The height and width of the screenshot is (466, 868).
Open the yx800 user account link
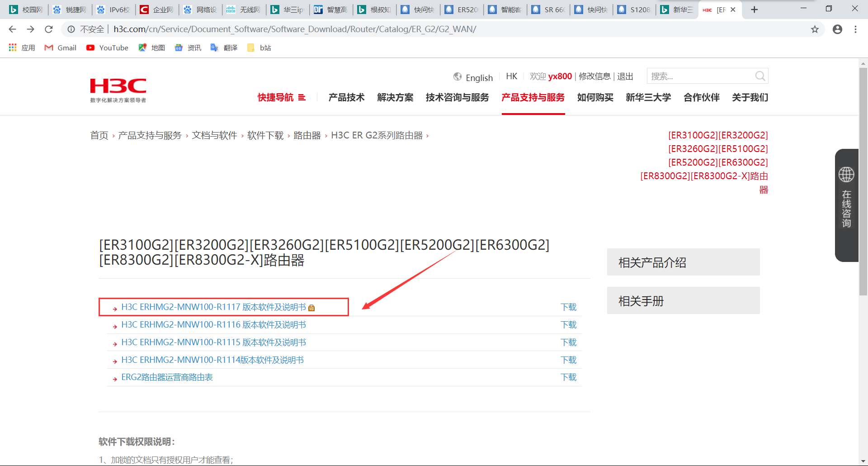click(560, 76)
